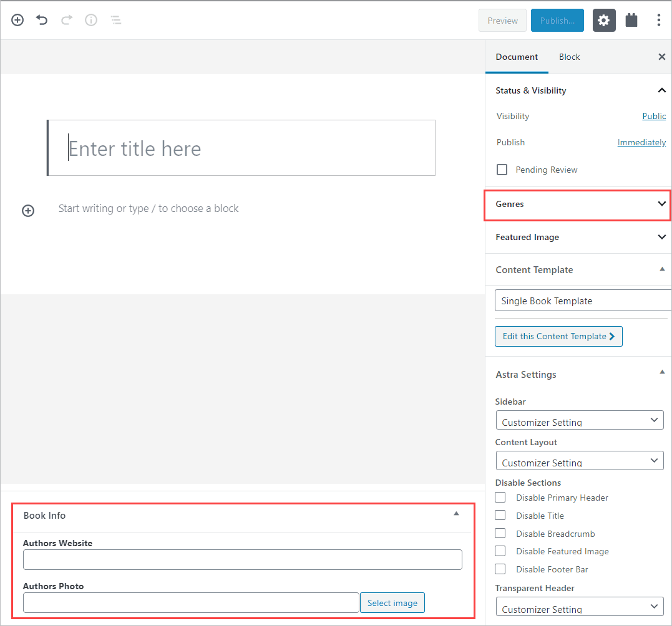The width and height of the screenshot is (672, 626).
Task: Close the settings sidebar
Action: [x=662, y=57]
